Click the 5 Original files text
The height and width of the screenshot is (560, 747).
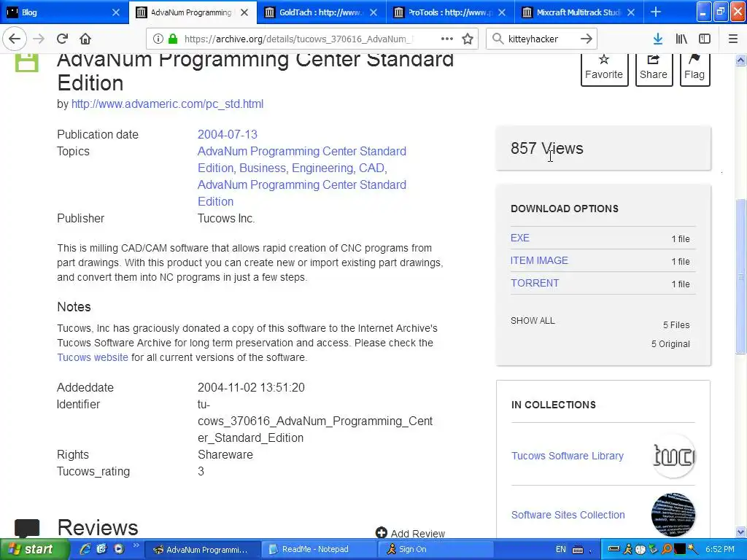tap(670, 344)
